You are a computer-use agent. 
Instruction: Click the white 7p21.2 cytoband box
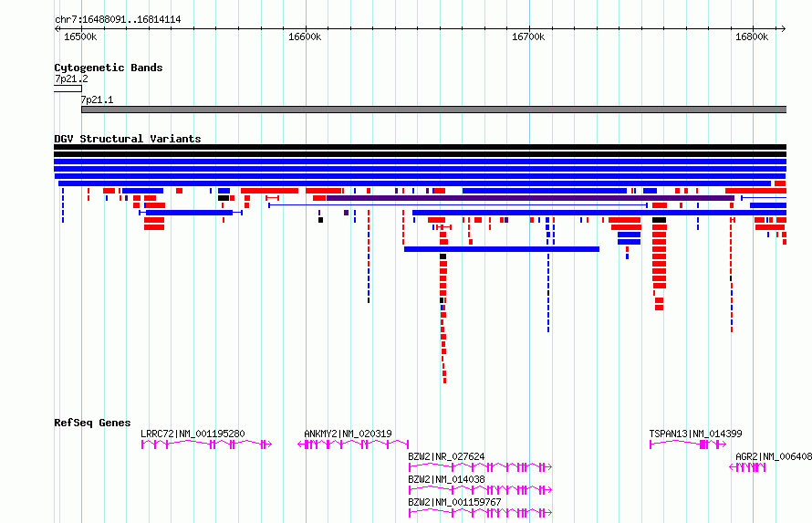tap(68, 89)
